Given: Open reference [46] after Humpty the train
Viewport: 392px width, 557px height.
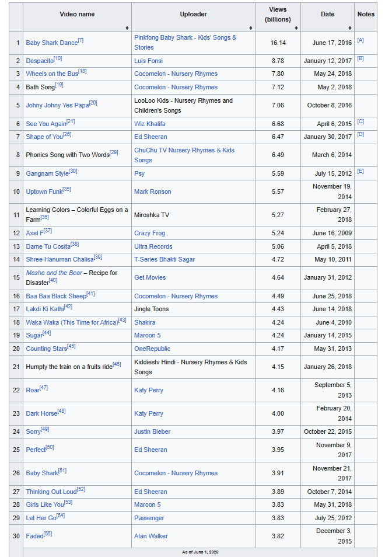Looking at the screenshot, I should [x=117, y=365].
